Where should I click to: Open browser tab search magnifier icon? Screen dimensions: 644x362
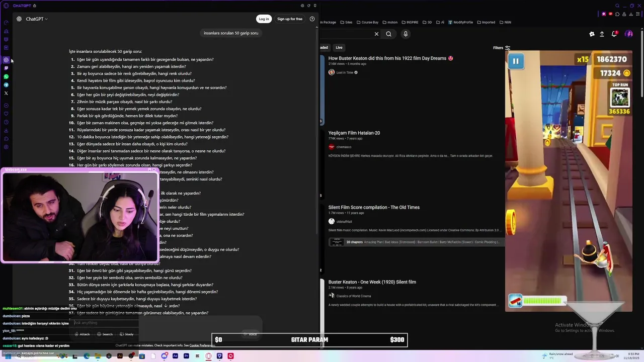point(617,6)
